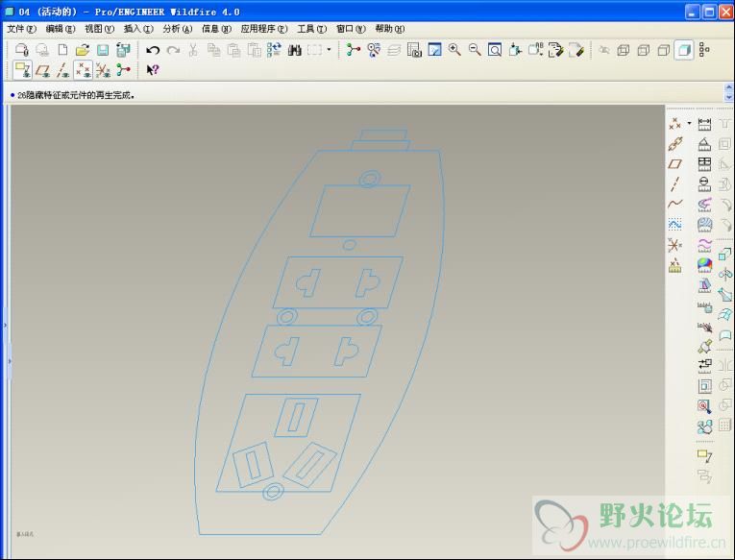735x560 pixels.
Task: Switch to No Hidden display
Action: [x=663, y=50]
